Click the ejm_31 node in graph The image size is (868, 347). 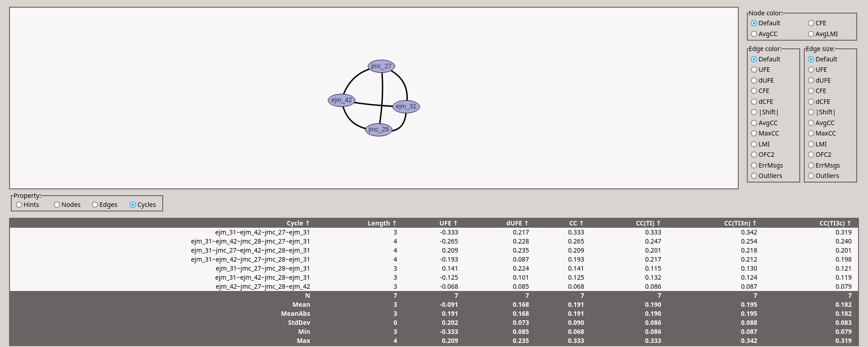coord(406,107)
